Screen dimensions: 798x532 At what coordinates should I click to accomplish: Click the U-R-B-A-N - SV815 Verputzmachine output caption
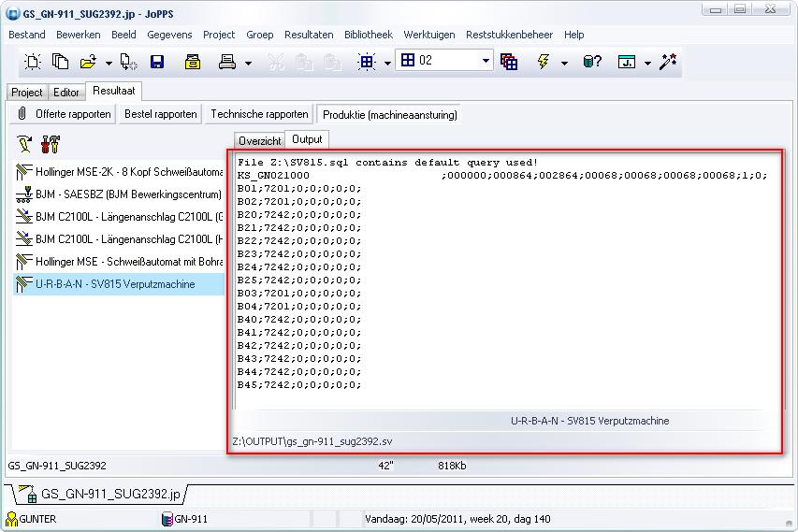[x=590, y=421]
